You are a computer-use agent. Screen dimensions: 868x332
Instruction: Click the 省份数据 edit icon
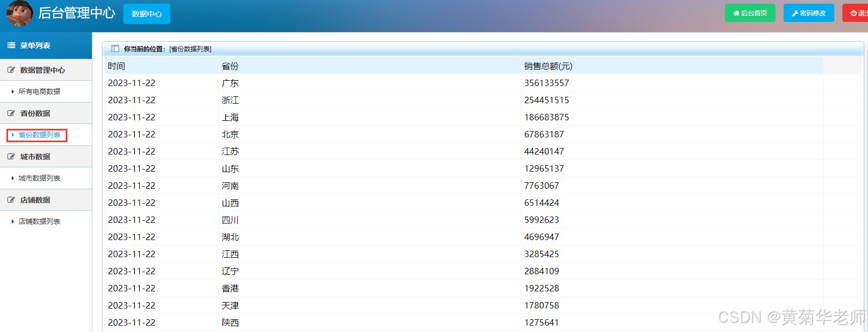(11, 113)
